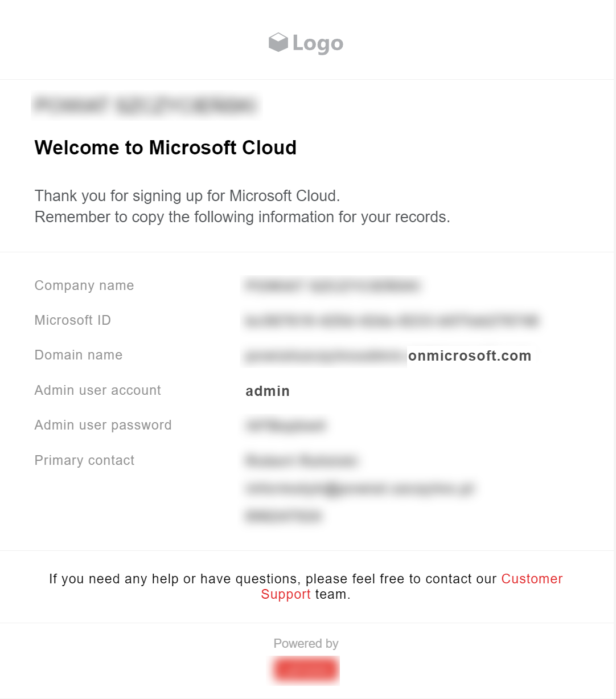Click the onmicrosoft.com domain text

coord(470,356)
